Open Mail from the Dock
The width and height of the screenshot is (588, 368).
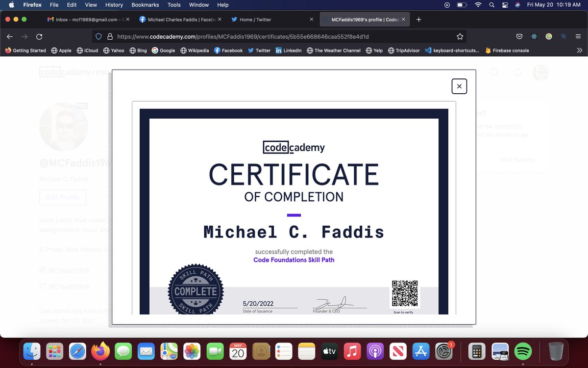coord(147,351)
